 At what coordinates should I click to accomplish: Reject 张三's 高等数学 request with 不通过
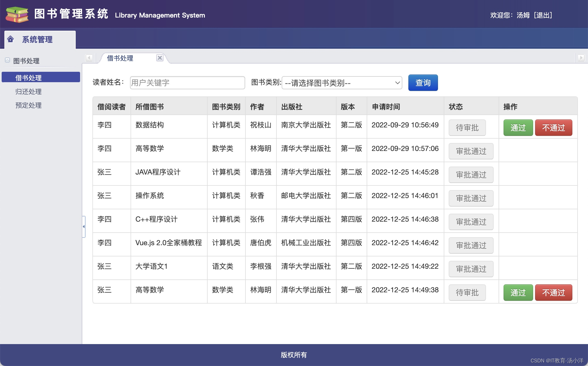coord(553,293)
